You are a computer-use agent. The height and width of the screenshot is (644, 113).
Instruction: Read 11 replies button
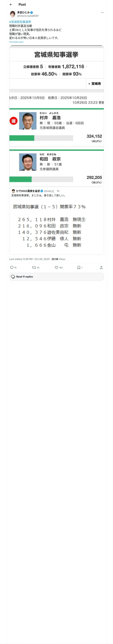point(56,277)
